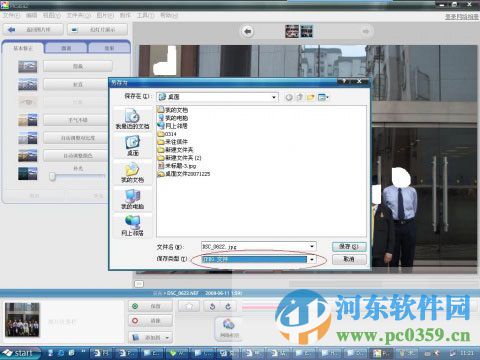This screenshot has height=360, width=480.
Task: Open the Basic Fixes (基本修正) tab
Action: pyautogui.click(x=23, y=48)
